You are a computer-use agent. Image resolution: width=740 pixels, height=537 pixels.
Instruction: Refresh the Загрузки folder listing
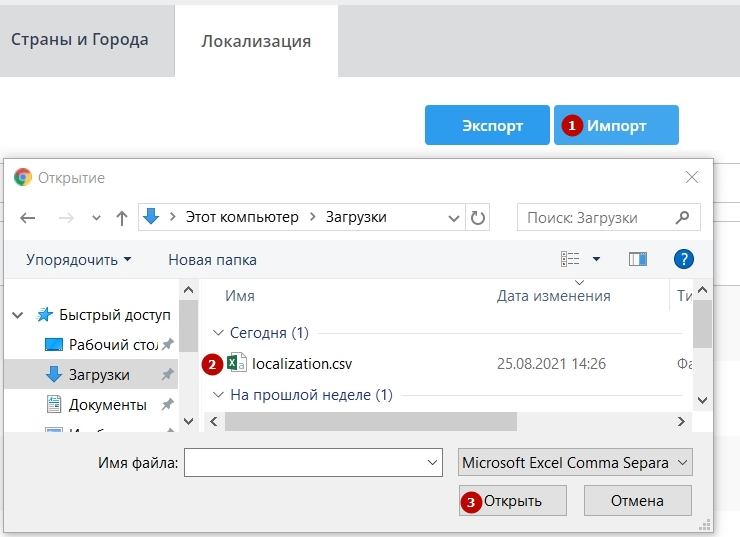pos(478,217)
